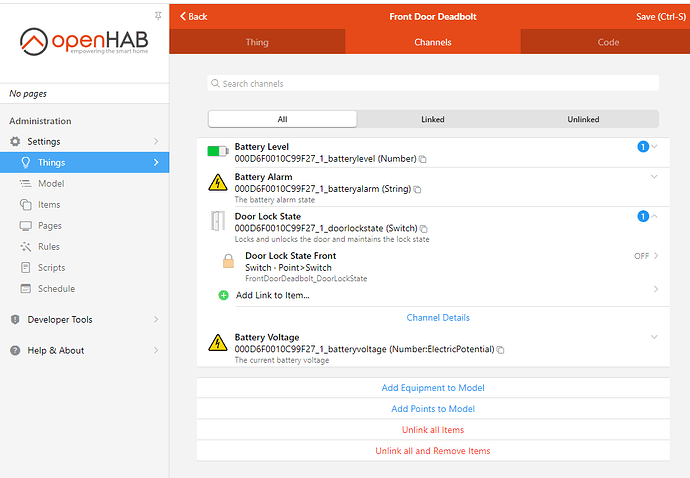Click the copy icon next to batteryalarm channel ID
This screenshot has width=690, height=478.
pos(418,189)
